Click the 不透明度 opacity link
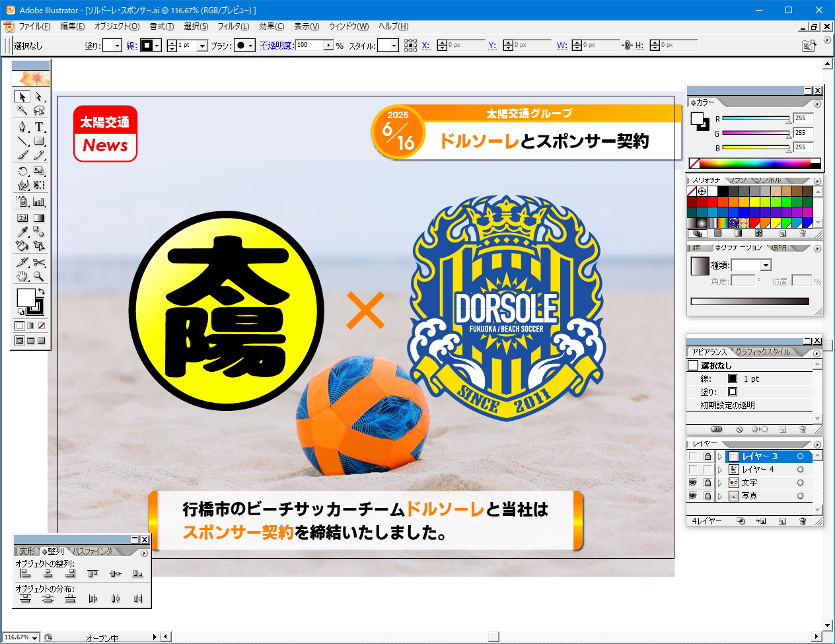 tap(277, 46)
